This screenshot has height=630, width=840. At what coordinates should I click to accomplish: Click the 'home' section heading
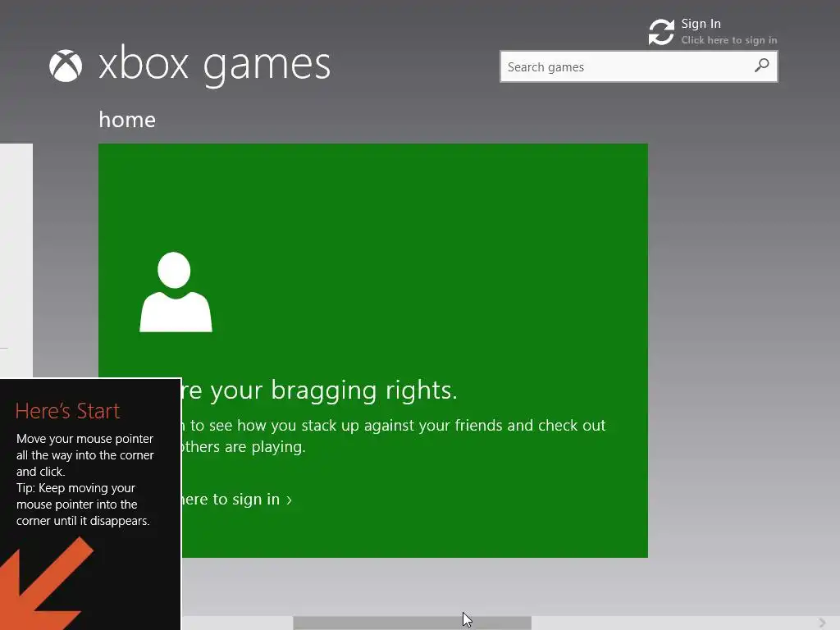(x=127, y=120)
